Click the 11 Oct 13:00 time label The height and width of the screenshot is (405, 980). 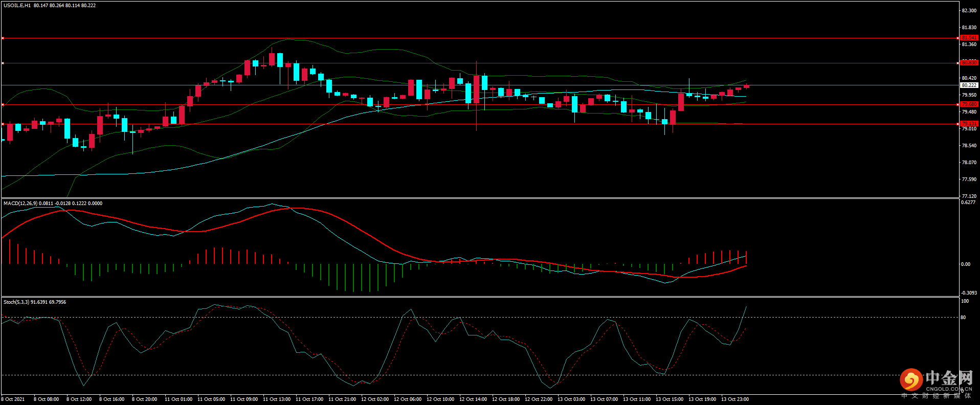click(x=277, y=399)
